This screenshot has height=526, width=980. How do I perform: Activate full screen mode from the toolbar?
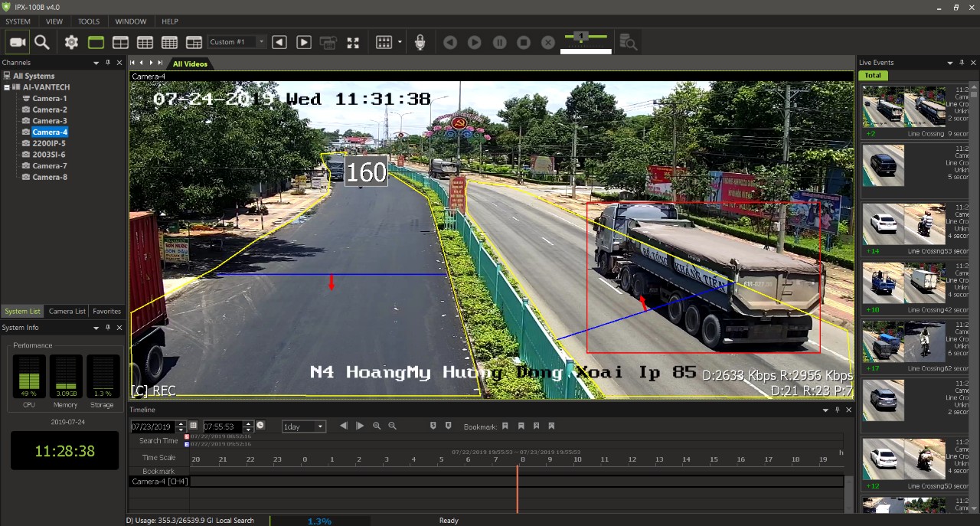pos(353,42)
